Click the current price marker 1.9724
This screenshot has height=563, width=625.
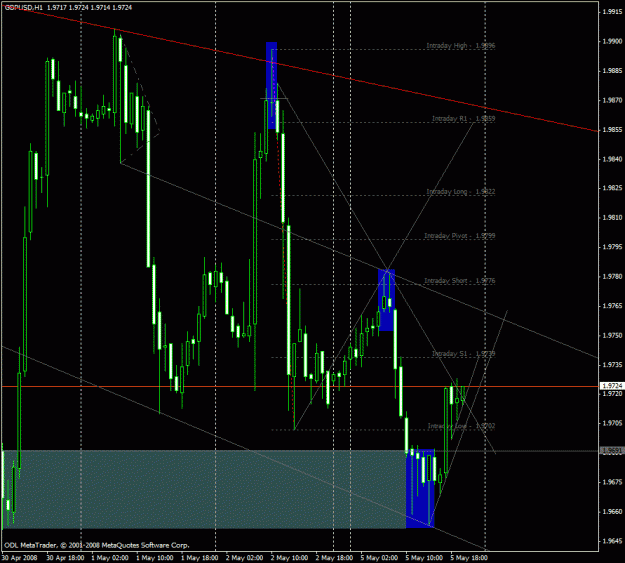pyautogui.click(x=612, y=386)
